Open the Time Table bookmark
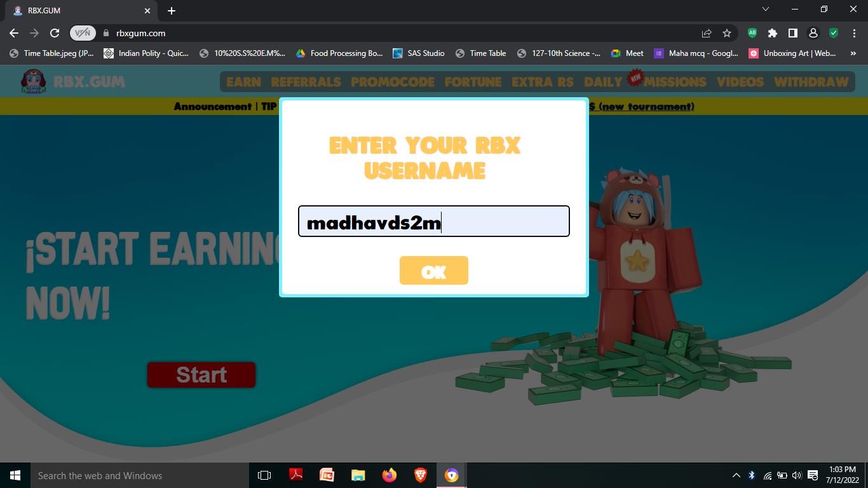This screenshot has height=488, width=868. click(x=481, y=53)
